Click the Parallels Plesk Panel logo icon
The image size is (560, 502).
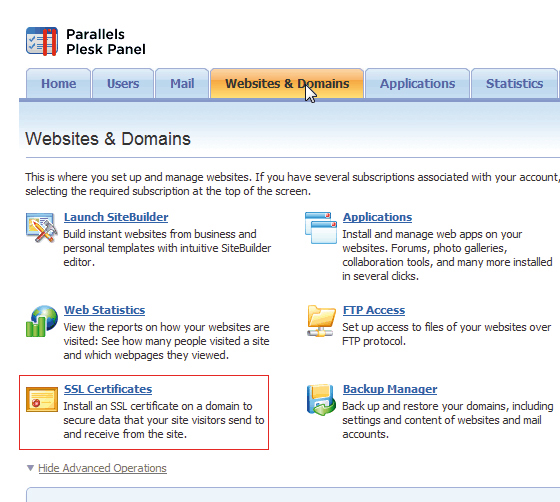pyautogui.click(x=42, y=41)
